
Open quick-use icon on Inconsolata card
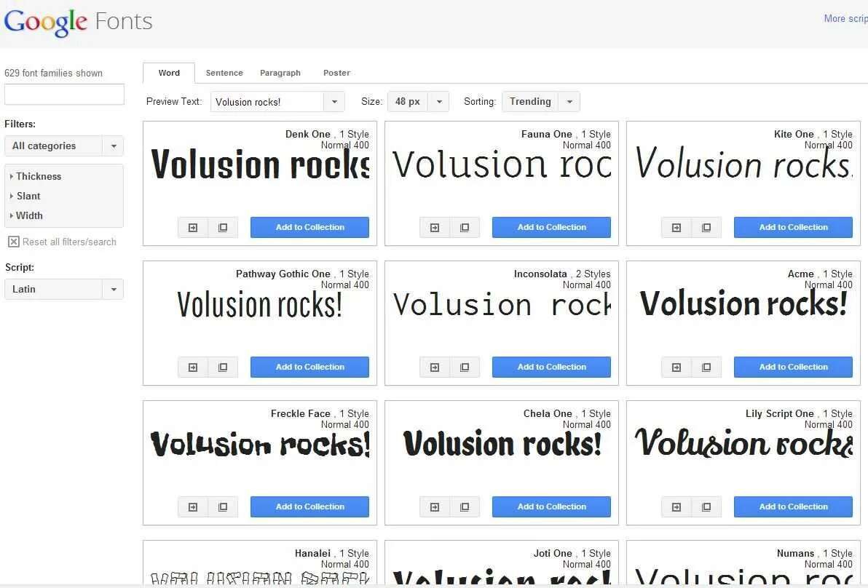[x=435, y=367]
